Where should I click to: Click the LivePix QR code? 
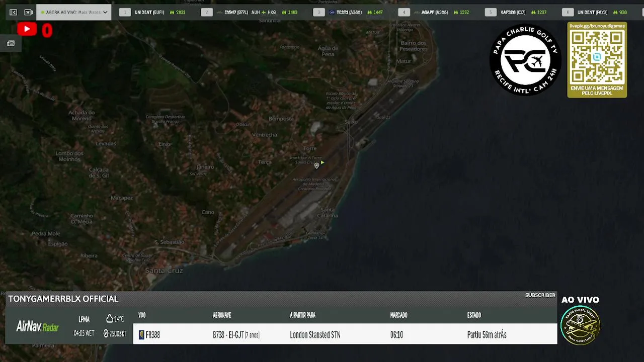[597, 57]
